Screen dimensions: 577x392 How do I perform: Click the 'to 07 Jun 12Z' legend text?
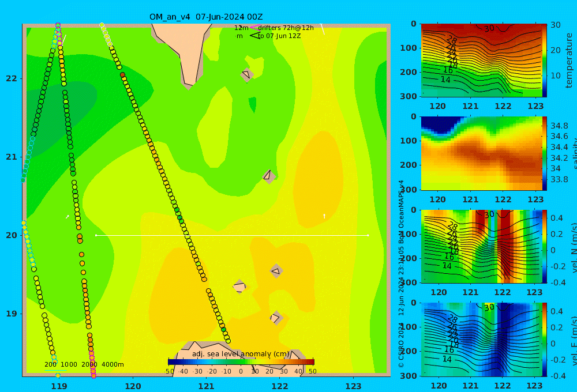pyautogui.click(x=279, y=36)
